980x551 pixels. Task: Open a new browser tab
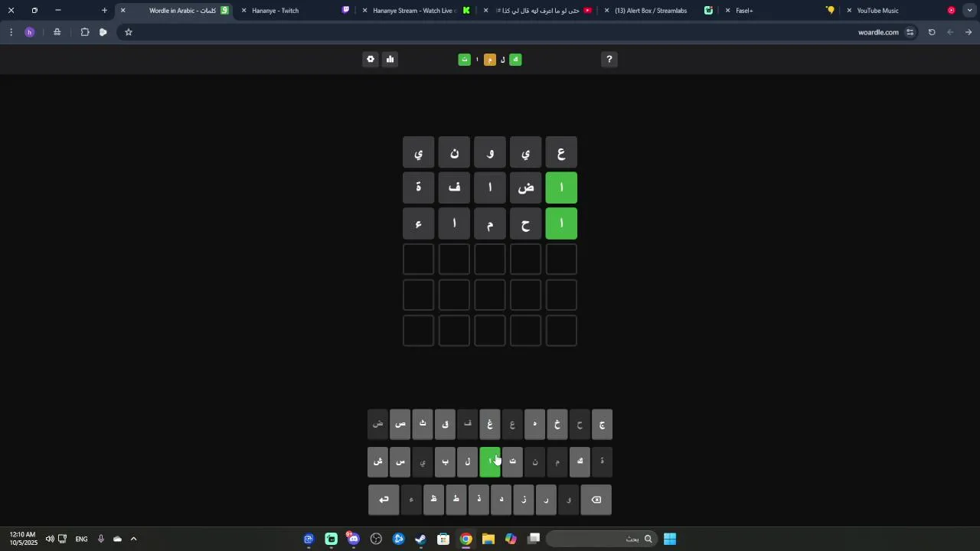point(104,11)
